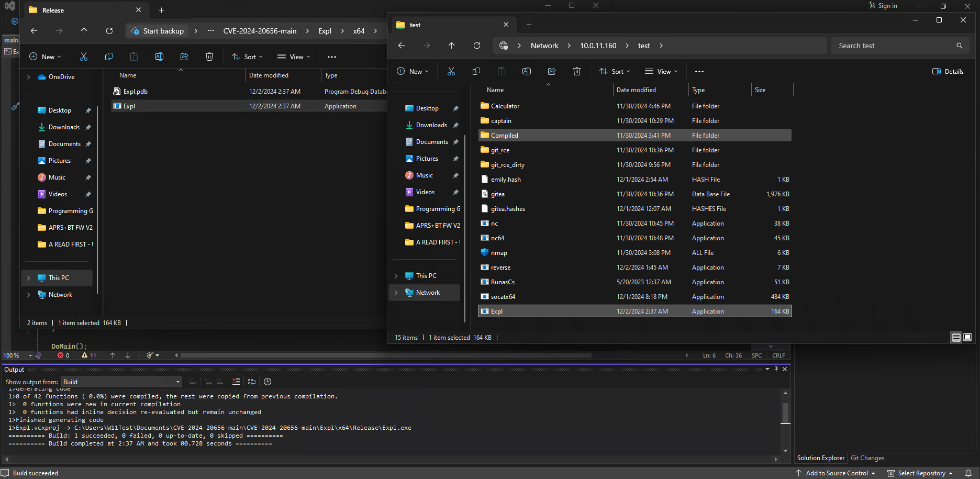Screen dimensions: 980x479
Task: Navigate to next issue with down arrow
Action: coord(128,355)
